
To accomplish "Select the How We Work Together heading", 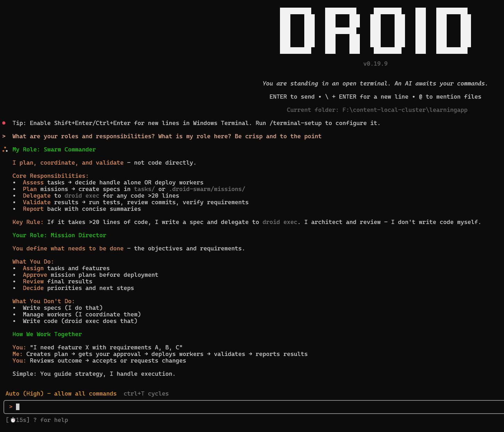I will pyautogui.click(x=47, y=334).
